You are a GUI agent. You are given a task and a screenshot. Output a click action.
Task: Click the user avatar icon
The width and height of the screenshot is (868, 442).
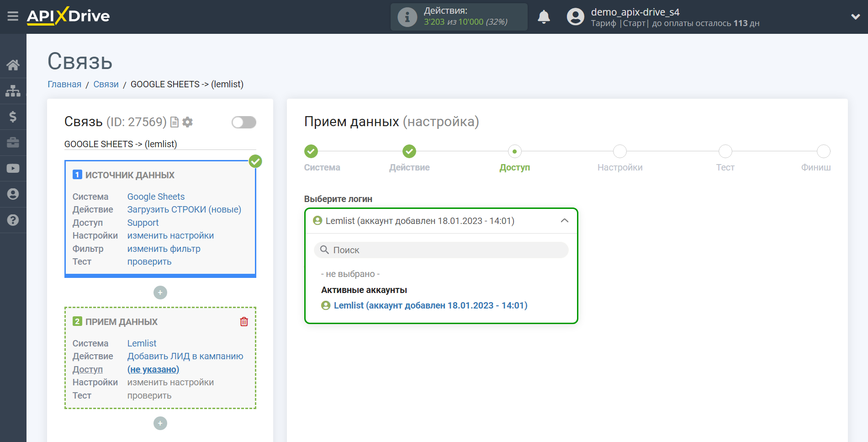click(x=575, y=17)
